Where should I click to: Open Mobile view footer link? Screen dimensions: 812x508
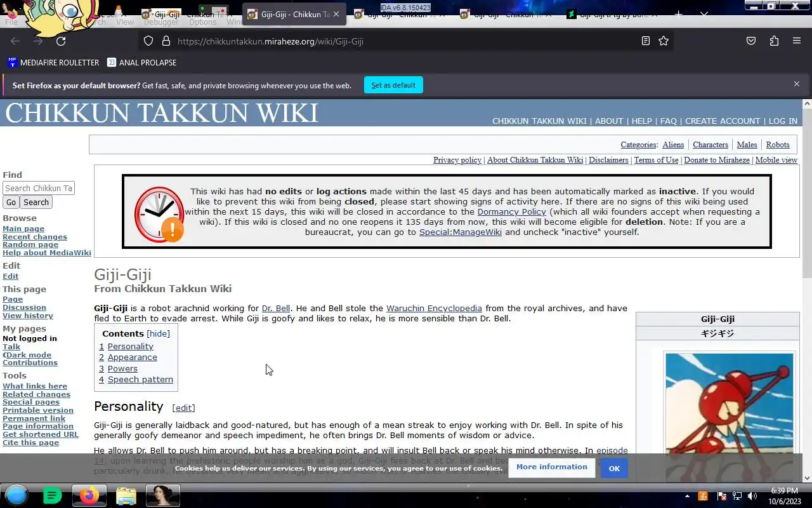(776, 160)
